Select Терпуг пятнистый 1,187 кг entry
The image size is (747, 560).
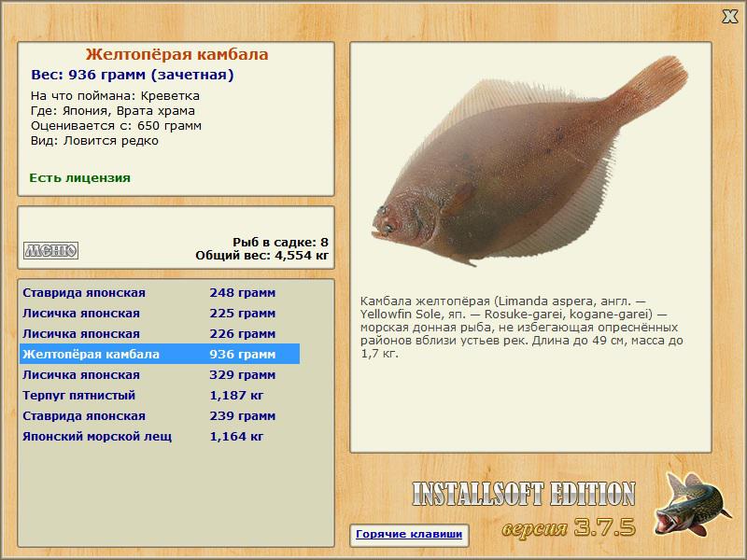pos(160,395)
